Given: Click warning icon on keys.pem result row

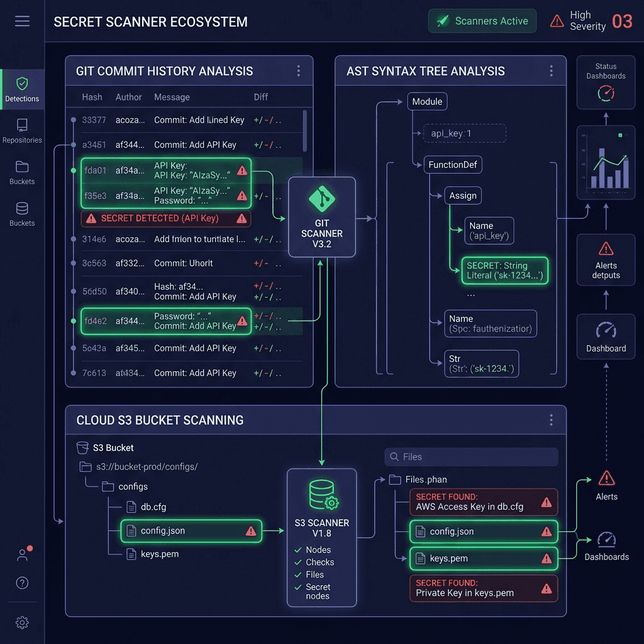Looking at the screenshot, I should [x=547, y=558].
